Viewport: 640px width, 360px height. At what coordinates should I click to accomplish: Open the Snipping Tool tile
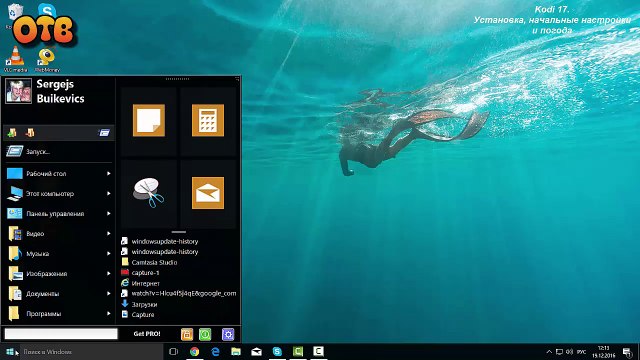click(149, 193)
